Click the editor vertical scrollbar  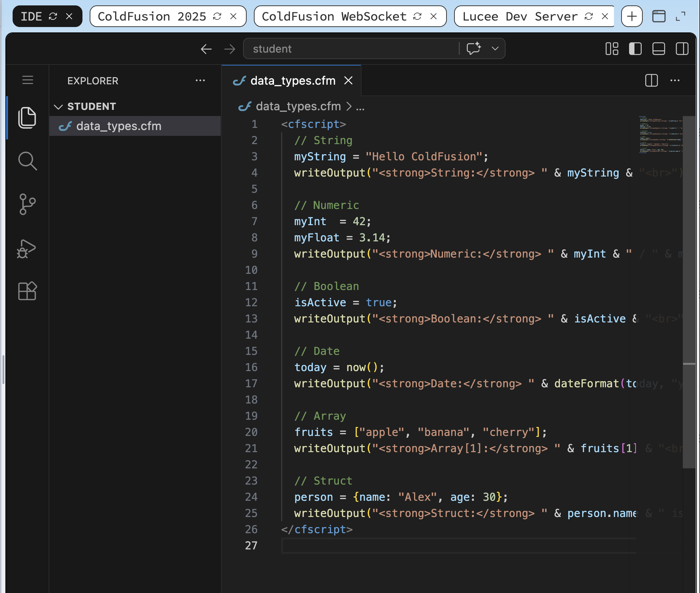point(689,292)
